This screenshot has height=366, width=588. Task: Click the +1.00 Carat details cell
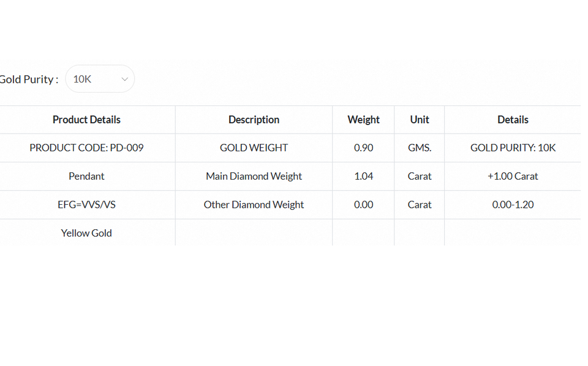coord(513,176)
